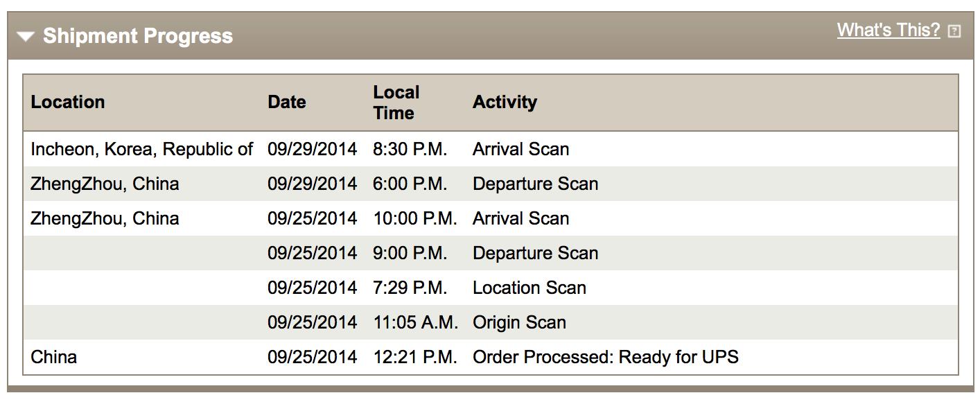
Task: Select Order Processed: Ready for UPS entry
Action: (606, 357)
